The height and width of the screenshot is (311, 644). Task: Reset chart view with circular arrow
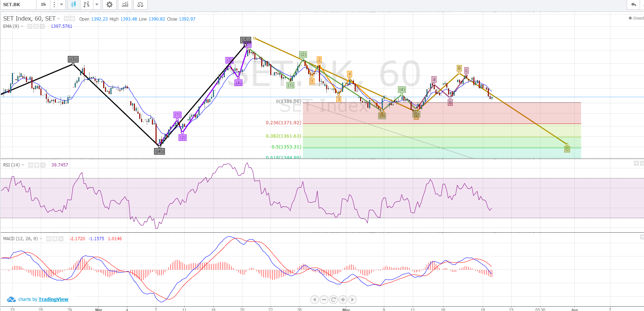click(333, 299)
